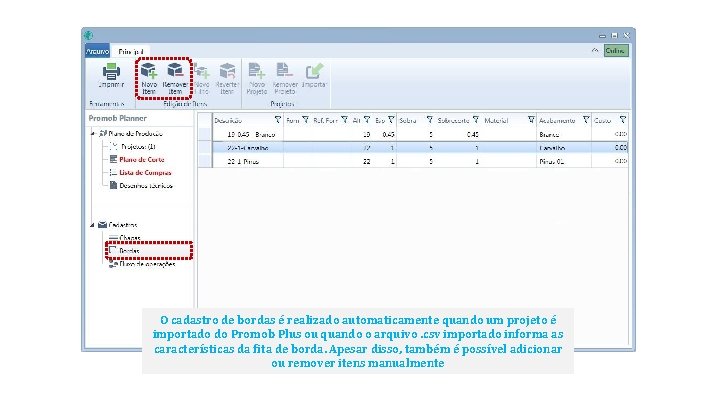Select Chapas under Cadastros
Viewport: 720px width, 405px height.
[129, 238]
